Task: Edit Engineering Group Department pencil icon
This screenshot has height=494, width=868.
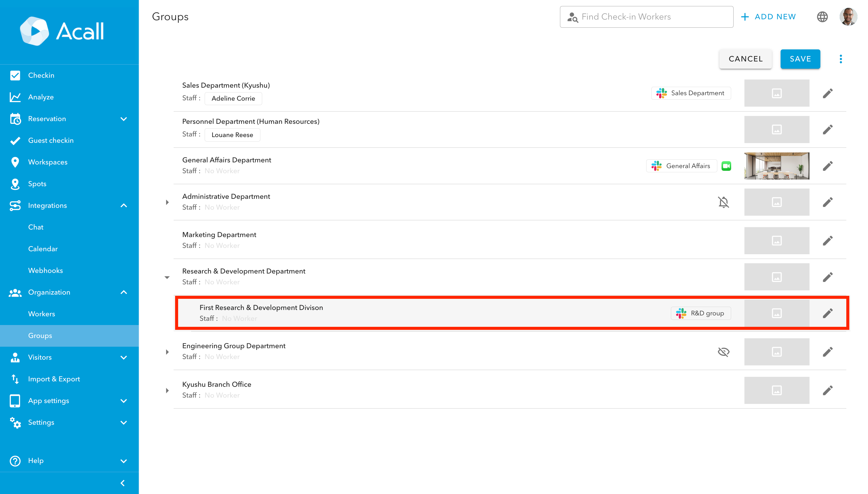Action: [827, 352]
